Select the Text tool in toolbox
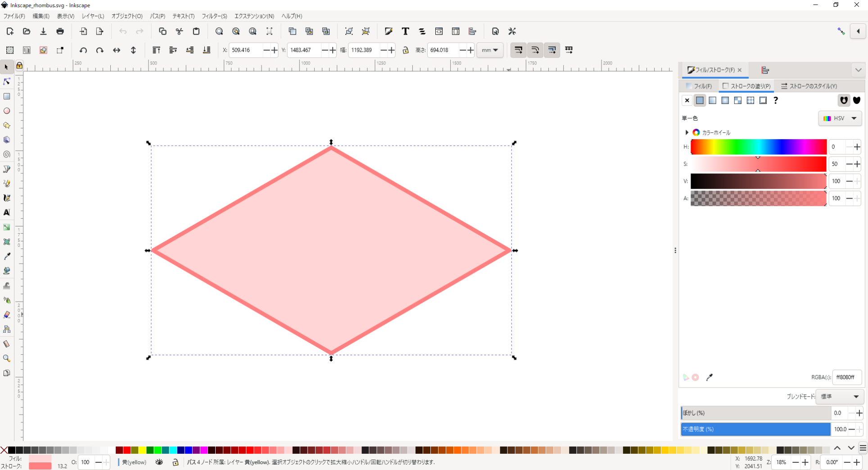This screenshot has height=470, width=868. point(7,212)
